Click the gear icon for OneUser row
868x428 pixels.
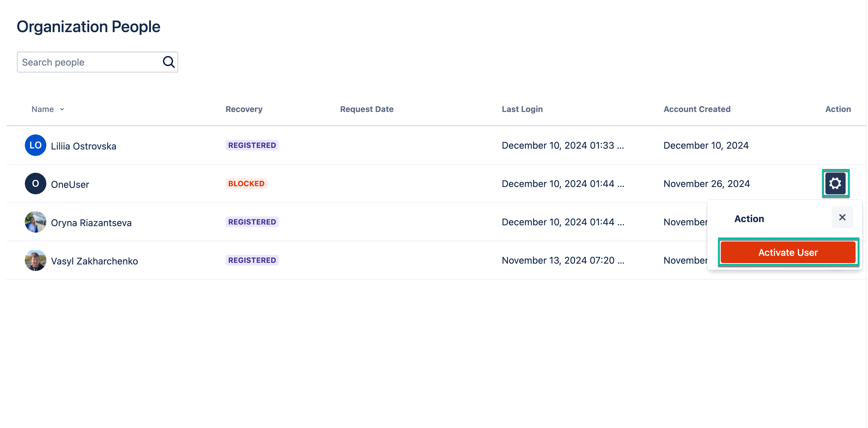(x=835, y=183)
